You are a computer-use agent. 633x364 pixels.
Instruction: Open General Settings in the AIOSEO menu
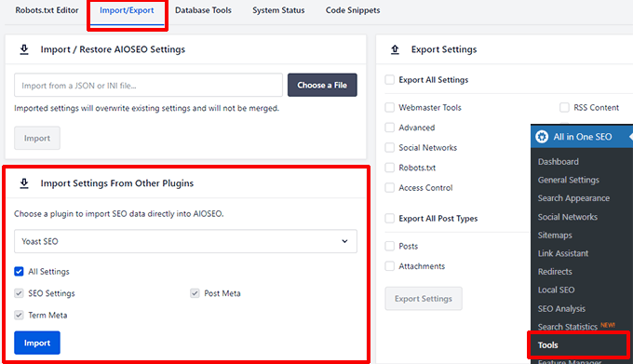pyautogui.click(x=569, y=180)
